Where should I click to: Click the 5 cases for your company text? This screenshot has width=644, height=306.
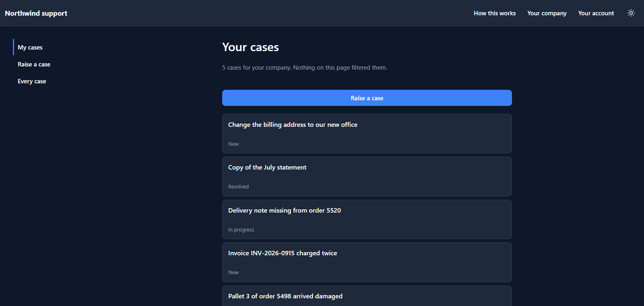click(305, 68)
